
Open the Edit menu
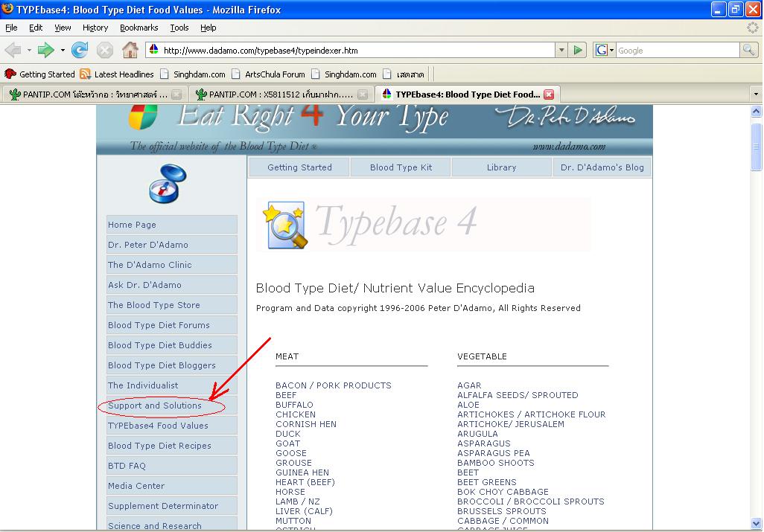point(36,28)
